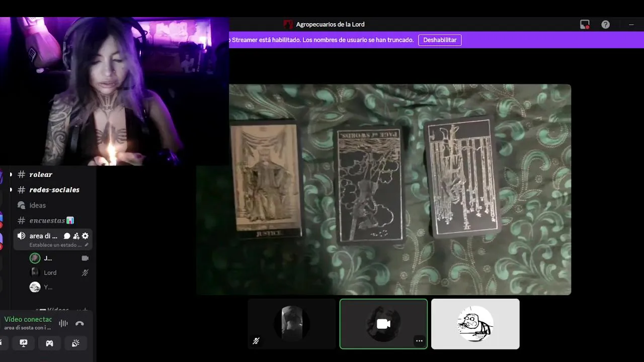Image resolution: width=644 pixels, height=362 pixels.
Task: Open voice channel settings gear
Action: point(85,236)
